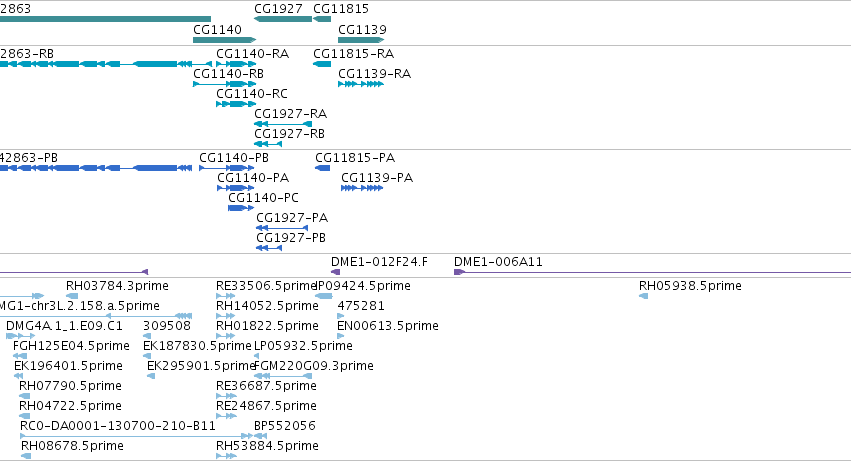Click the 309508 feature label
The width and height of the screenshot is (851, 461).
point(167,326)
